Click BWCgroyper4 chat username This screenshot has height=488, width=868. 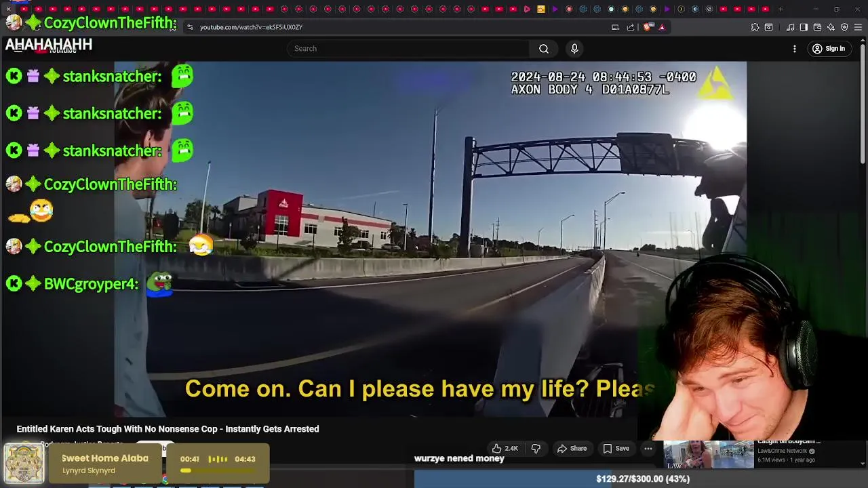[x=91, y=284]
